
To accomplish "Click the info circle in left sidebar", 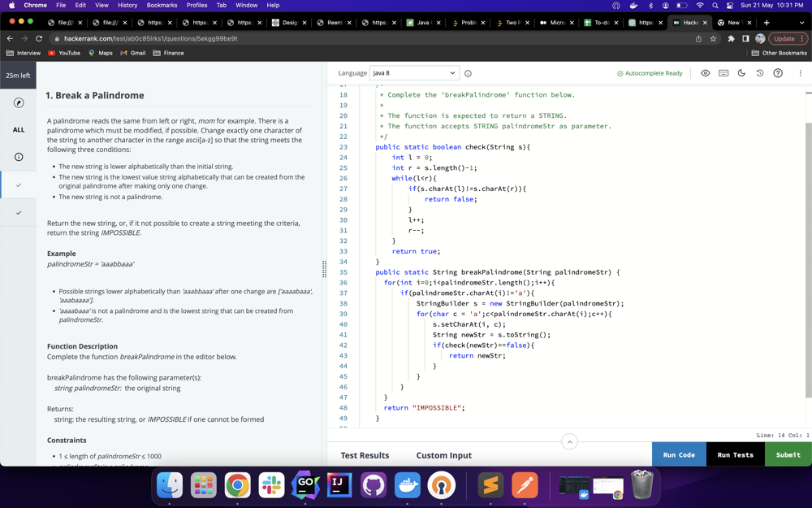I will pos(19,157).
